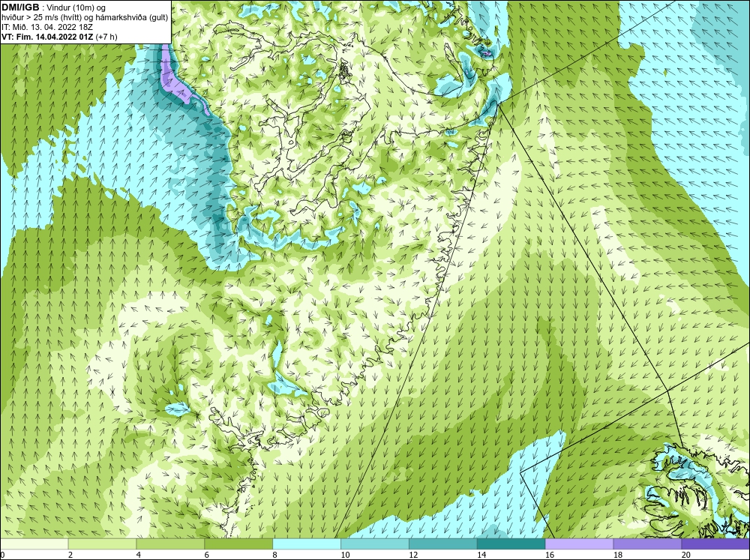Click the legend label '20'
Image resolution: width=750 pixels, height=560 pixels.
tap(686, 555)
